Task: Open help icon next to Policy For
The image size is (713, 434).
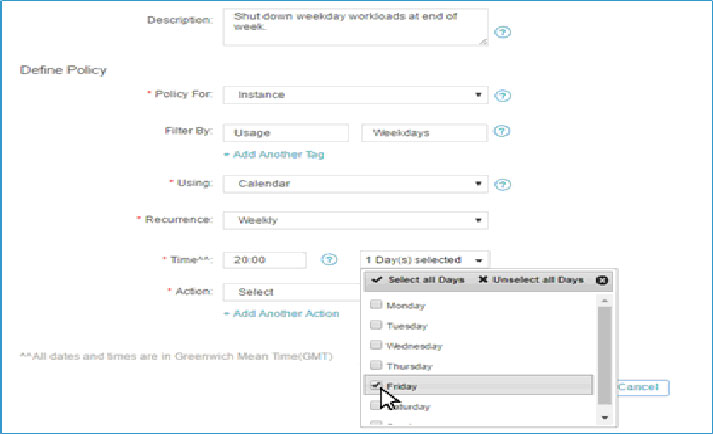Action: click(502, 96)
